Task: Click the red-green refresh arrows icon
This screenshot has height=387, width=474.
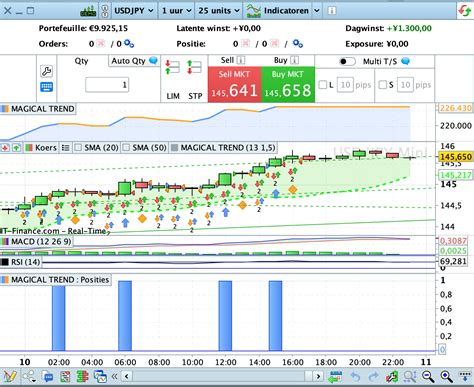Action: [465, 11]
